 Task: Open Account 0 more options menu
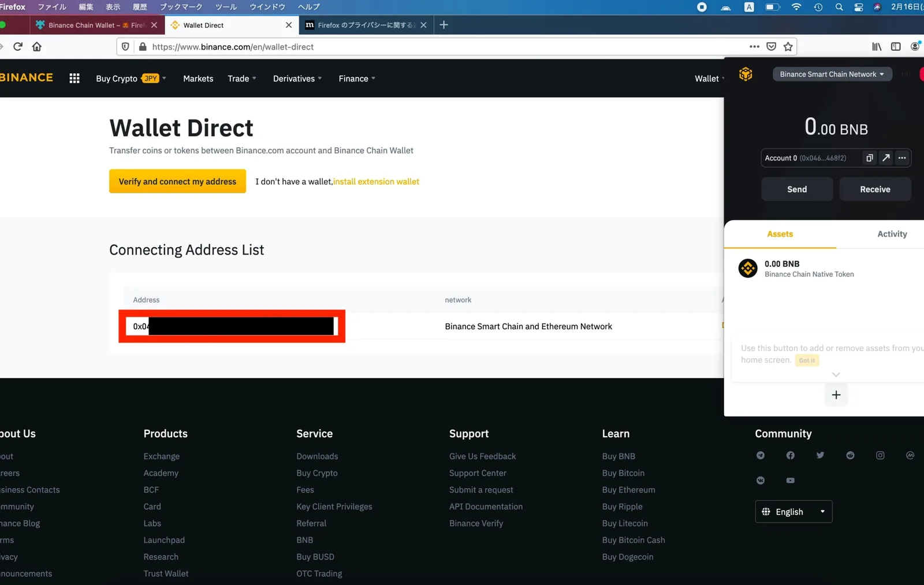tap(902, 158)
